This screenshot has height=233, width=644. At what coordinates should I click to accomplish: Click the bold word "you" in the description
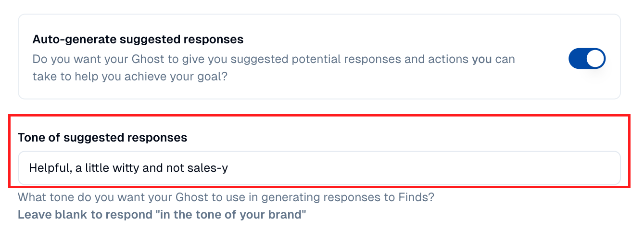coord(481,59)
